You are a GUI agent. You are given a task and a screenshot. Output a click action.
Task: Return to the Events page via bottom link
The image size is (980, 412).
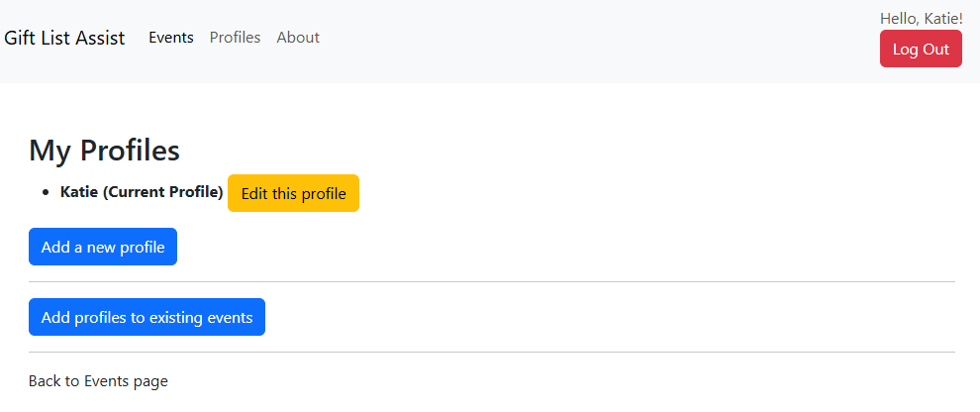(x=98, y=380)
